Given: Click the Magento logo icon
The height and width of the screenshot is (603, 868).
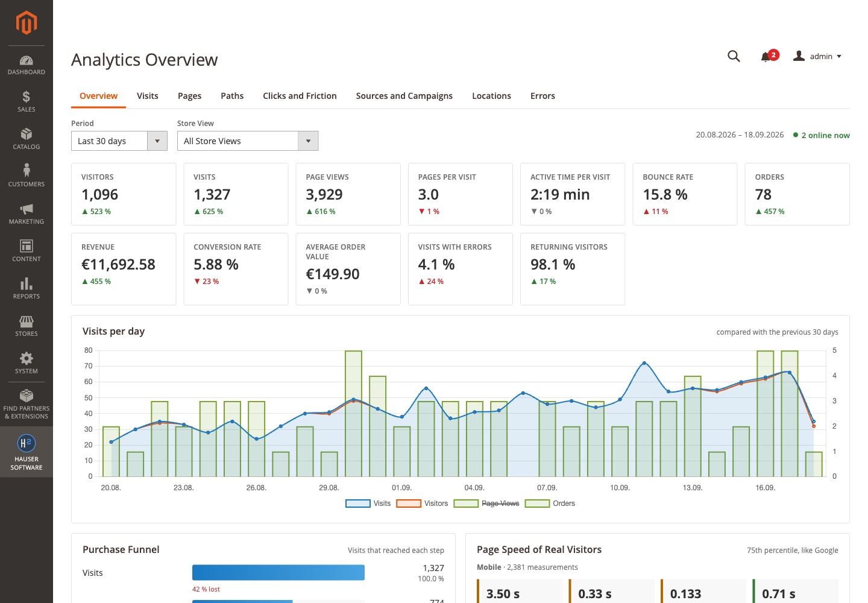Looking at the screenshot, I should [27, 23].
